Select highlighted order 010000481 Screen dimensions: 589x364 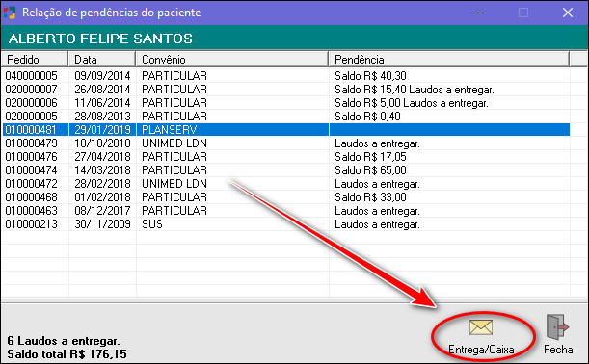point(285,130)
